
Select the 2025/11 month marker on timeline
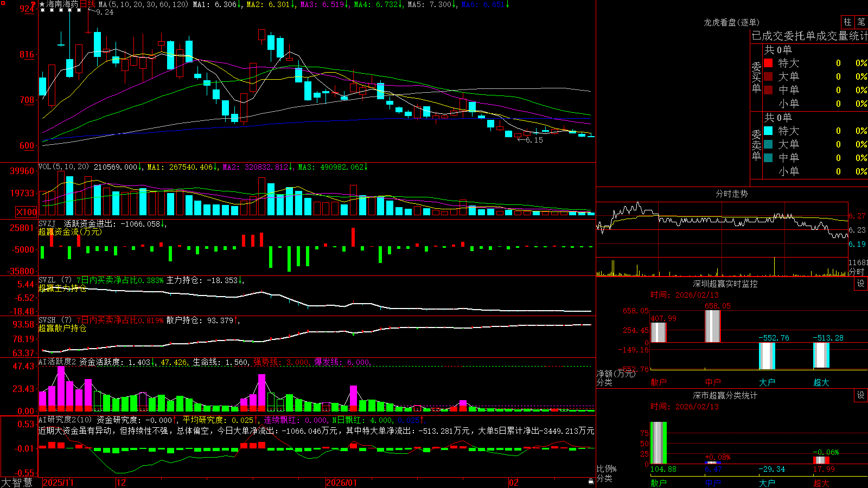tap(58, 483)
